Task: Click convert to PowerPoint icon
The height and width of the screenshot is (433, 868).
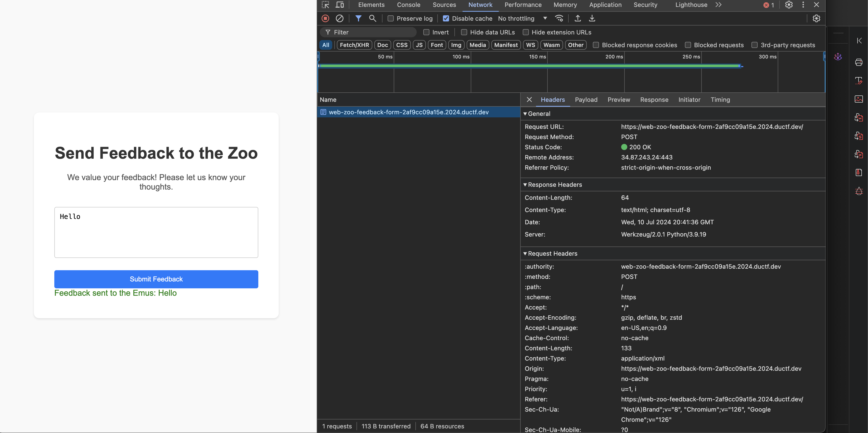Action: [x=859, y=154]
